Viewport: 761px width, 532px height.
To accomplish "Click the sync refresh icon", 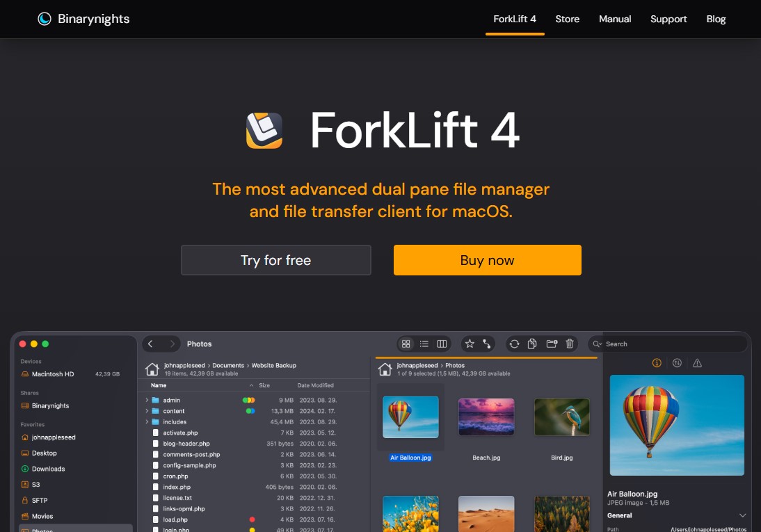I will tap(515, 344).
